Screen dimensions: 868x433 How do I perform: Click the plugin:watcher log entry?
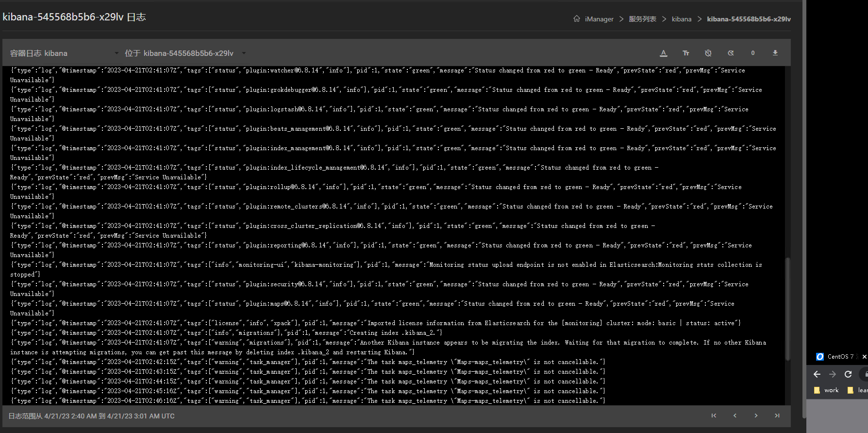tap(377, 75)
